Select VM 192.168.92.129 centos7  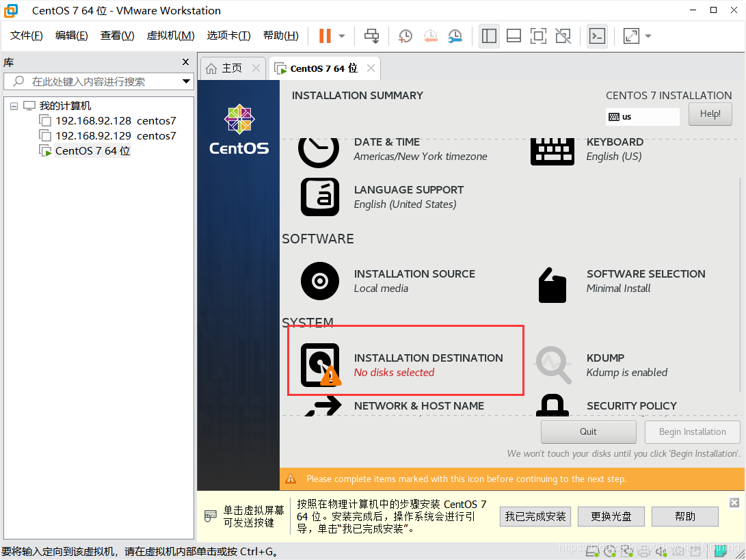[116, 136]
